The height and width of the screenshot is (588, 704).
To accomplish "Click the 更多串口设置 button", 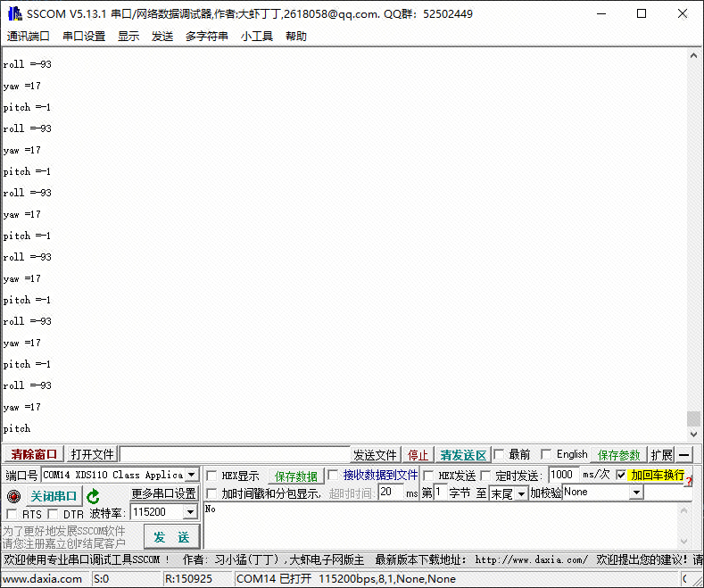I will [x=164, y=493].
